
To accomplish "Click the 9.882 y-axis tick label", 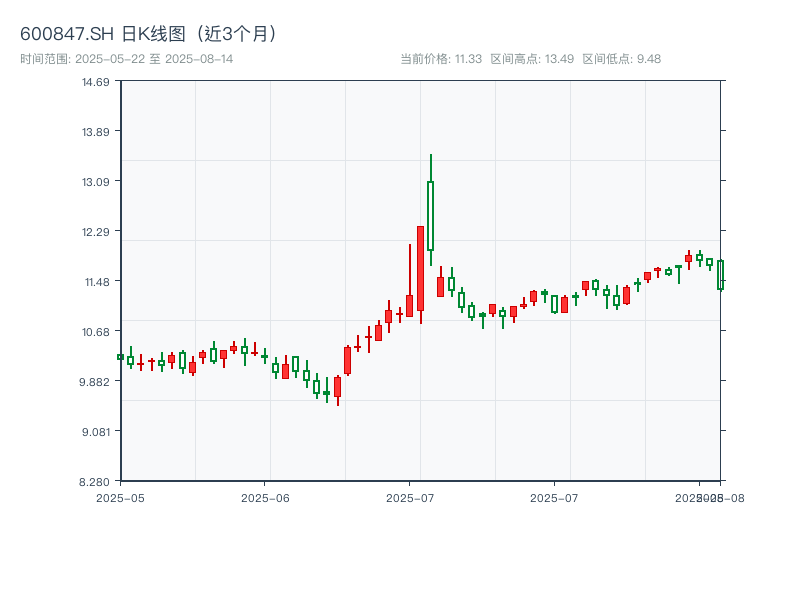I will 96,382.
